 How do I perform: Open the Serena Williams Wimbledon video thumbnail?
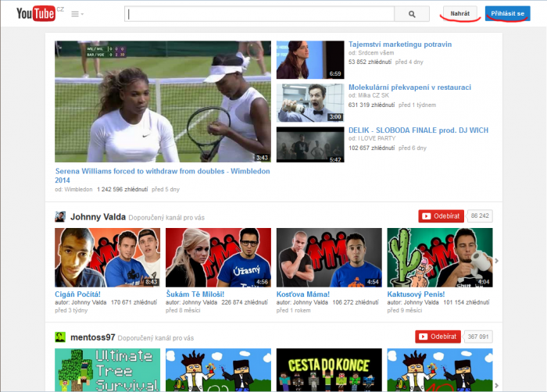pyautogui.click(x=163, y=102)
